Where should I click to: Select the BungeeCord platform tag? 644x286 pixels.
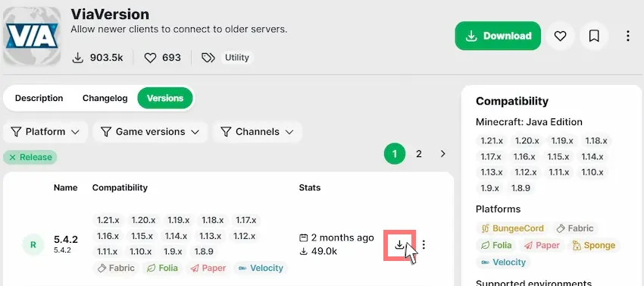(514, 228)
